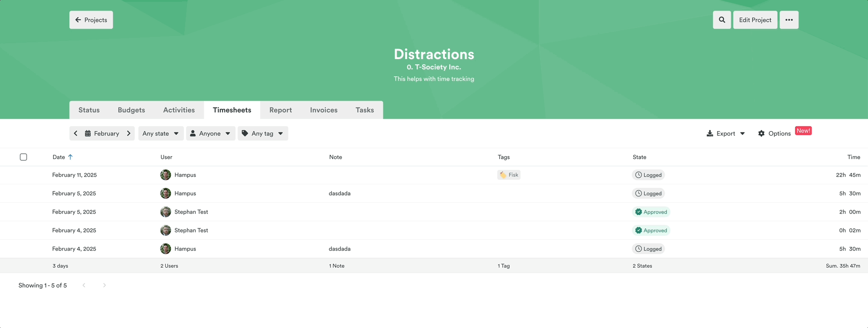Go back to Projects

tap(91, 20)
